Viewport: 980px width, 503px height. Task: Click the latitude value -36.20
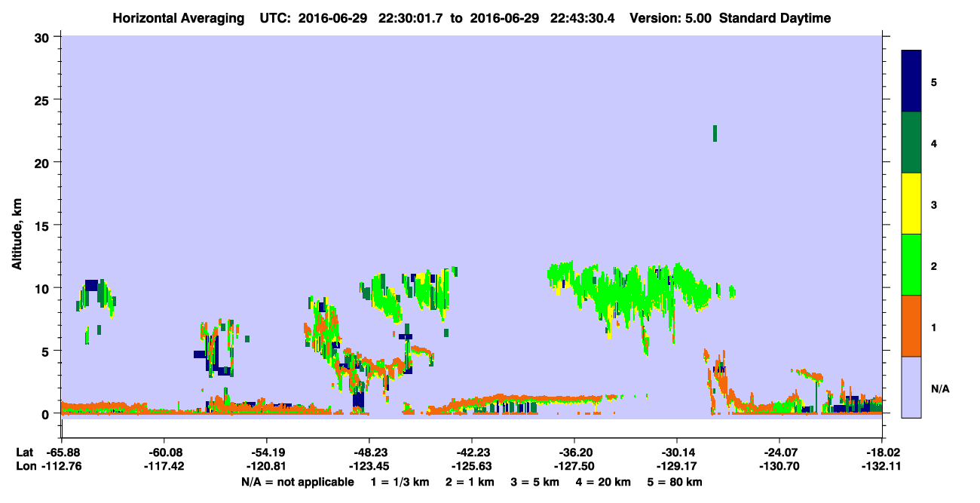pyautogui.click(x=574, y=452)
